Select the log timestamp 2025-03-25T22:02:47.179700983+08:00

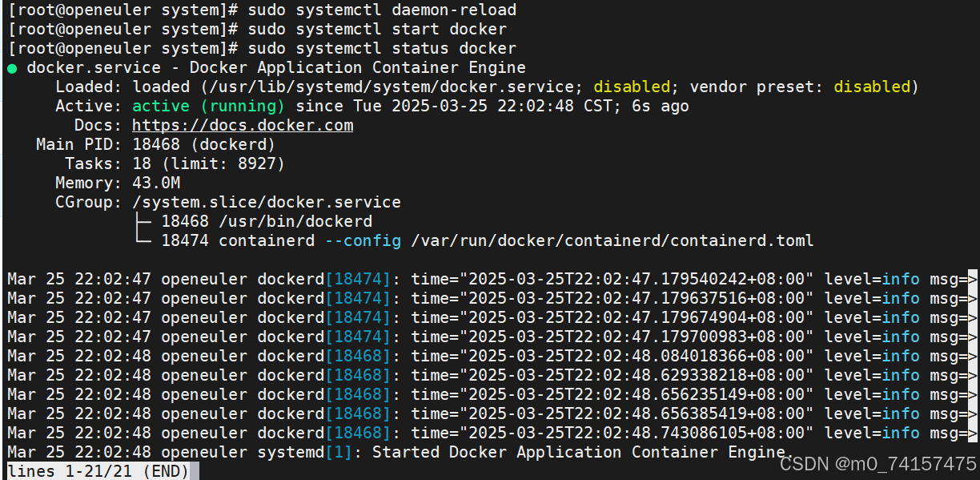tap(637, 337)
